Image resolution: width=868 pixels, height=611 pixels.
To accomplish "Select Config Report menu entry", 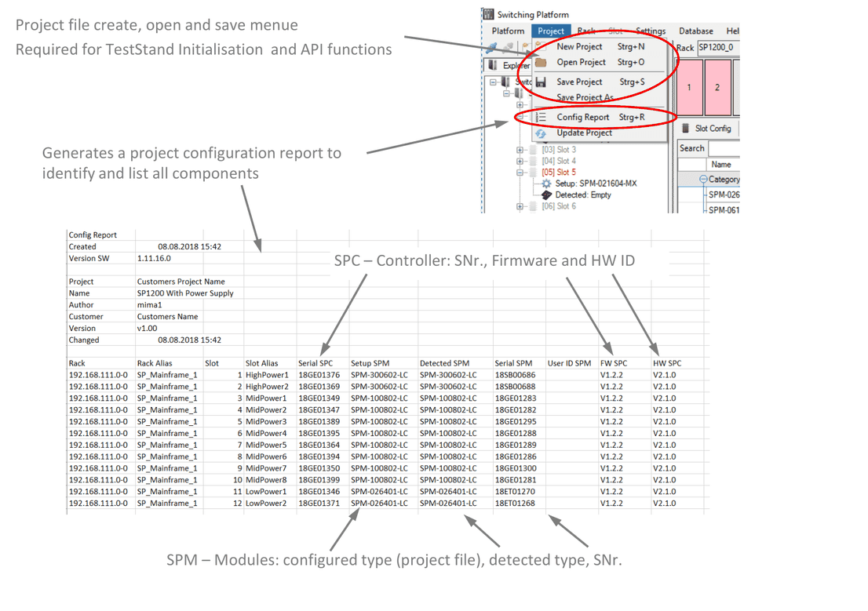I will [x=599, y=118].
